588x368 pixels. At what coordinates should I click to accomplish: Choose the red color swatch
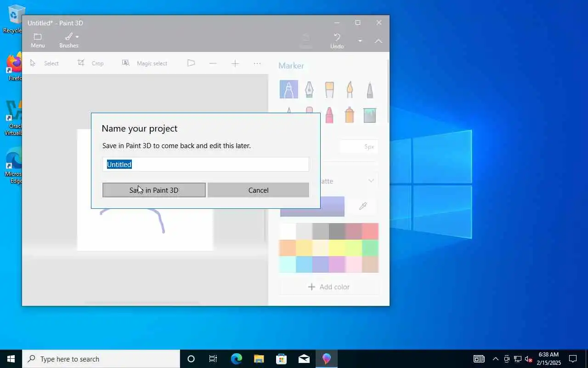point(370,231)
